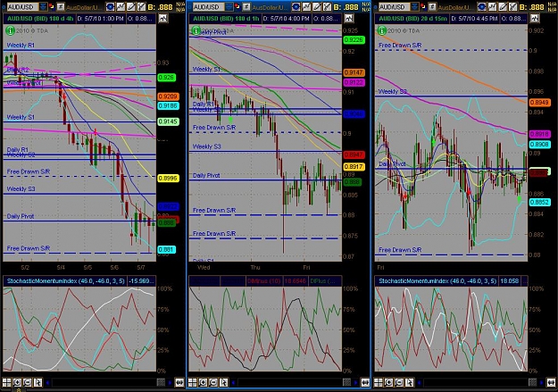Click the AUD/USD symbol field in middle chart

[209, 7]
